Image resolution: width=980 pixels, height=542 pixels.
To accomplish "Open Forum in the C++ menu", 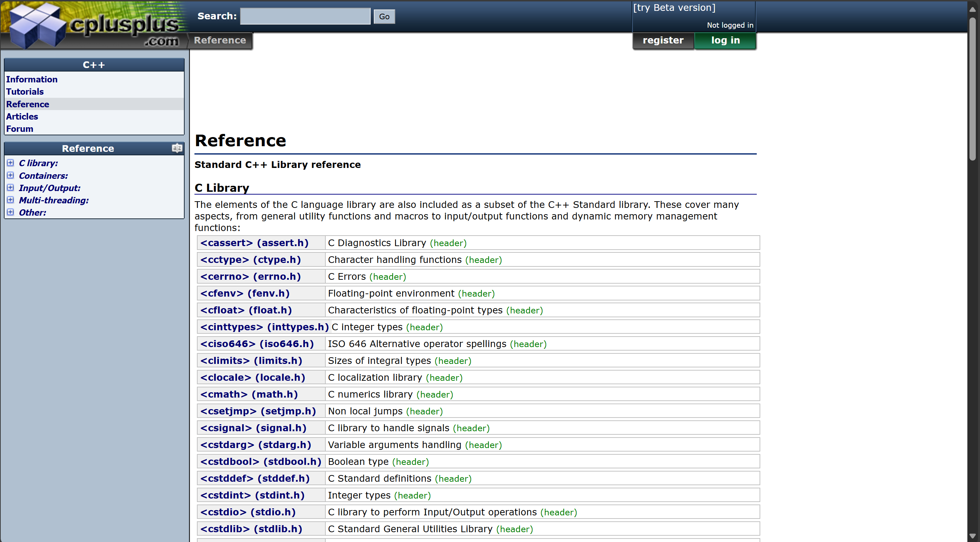I will coord(20,129).
